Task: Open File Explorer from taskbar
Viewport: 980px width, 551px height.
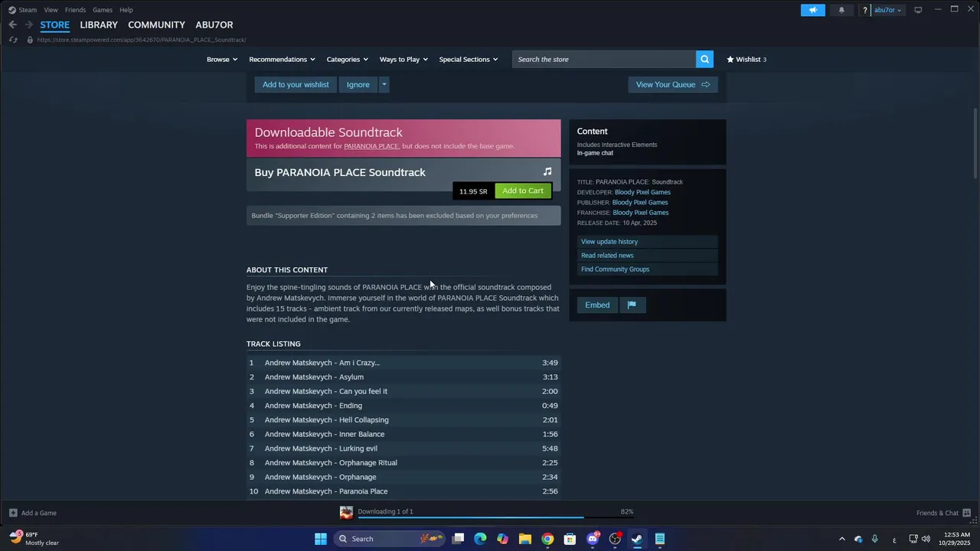Action: 525,539
